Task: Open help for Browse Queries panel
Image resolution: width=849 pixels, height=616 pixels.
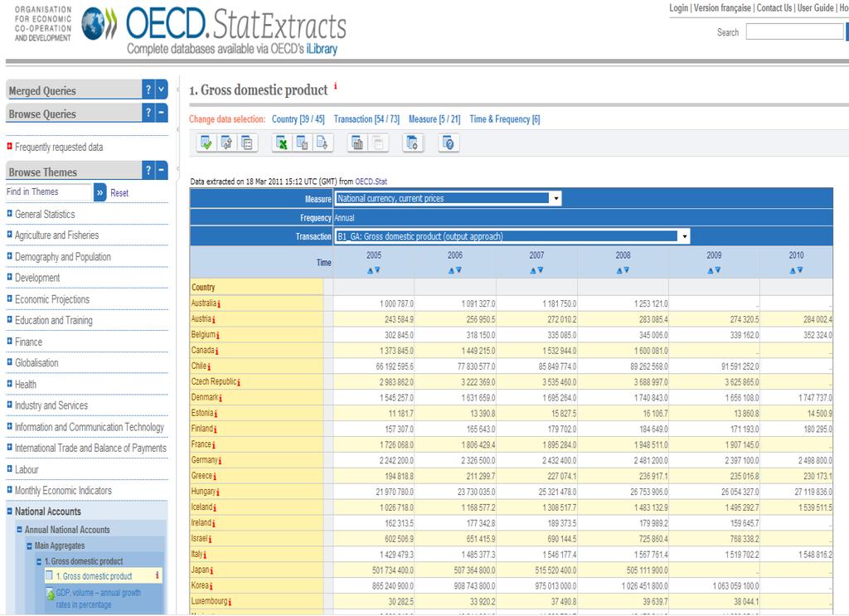Action: click(148, 113)
